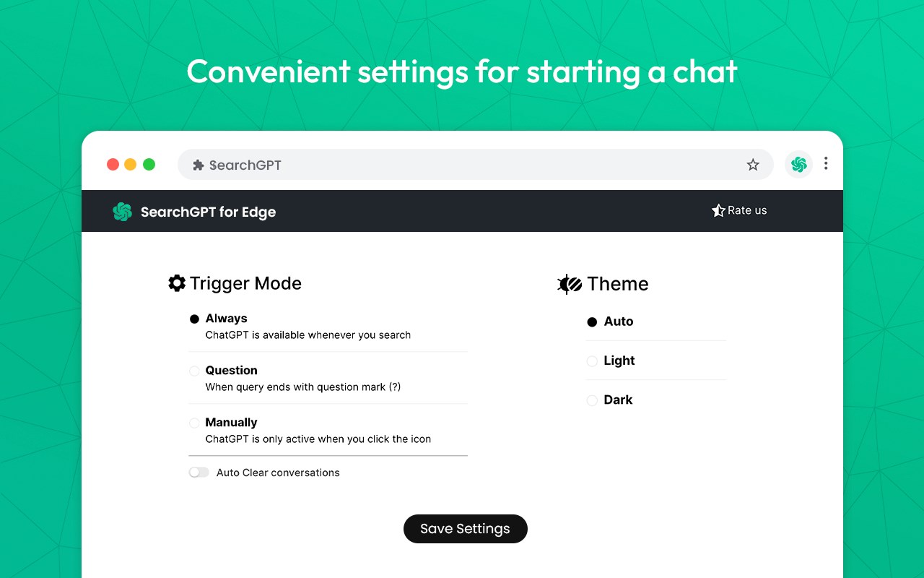This screenshot has height=578, width=924.
Task: Select the Always trigger mode
Action: (194, 319)
